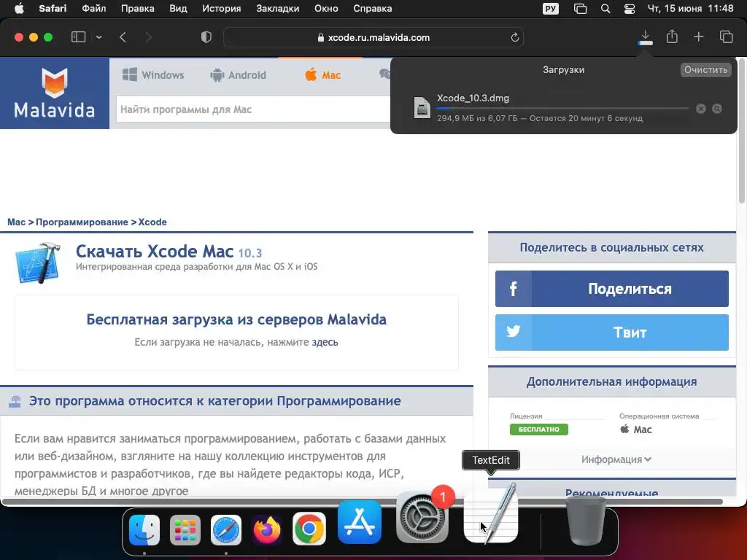Select the Mac platform tab
747x560 pixels.
322,75
